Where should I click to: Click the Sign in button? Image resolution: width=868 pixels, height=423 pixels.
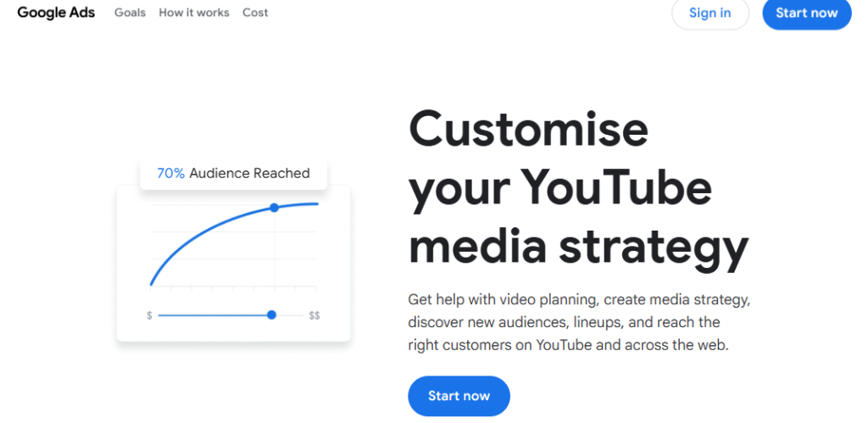[710, 13]
